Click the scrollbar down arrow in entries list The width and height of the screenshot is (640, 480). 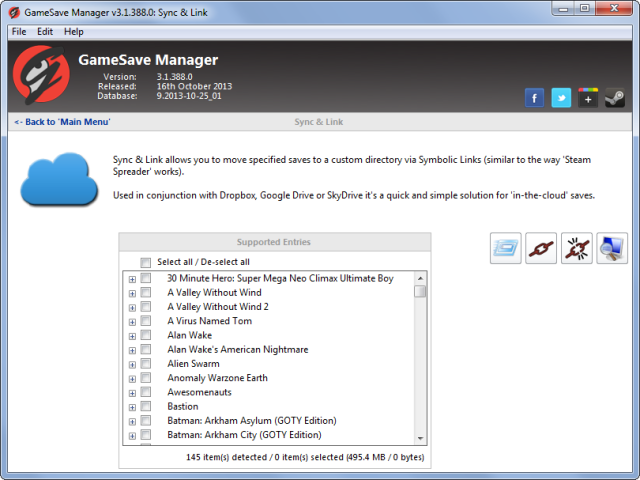point(420,438)
